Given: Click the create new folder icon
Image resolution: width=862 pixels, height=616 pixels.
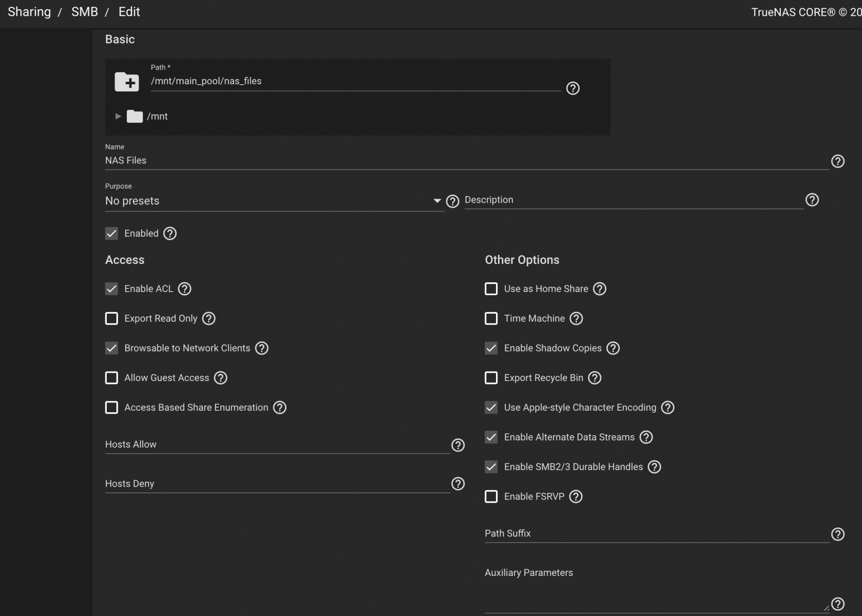Looking at the screenshot, I should 127,82.
